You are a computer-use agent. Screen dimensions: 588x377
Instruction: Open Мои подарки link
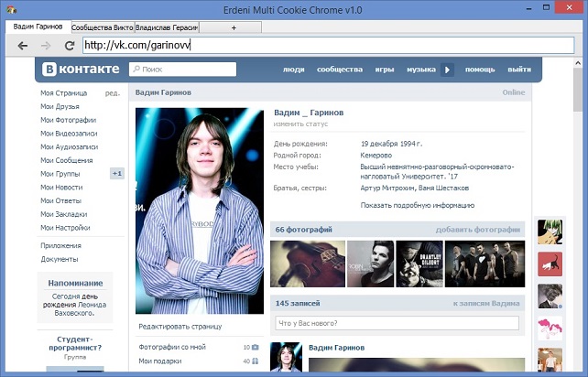(160, 361)
